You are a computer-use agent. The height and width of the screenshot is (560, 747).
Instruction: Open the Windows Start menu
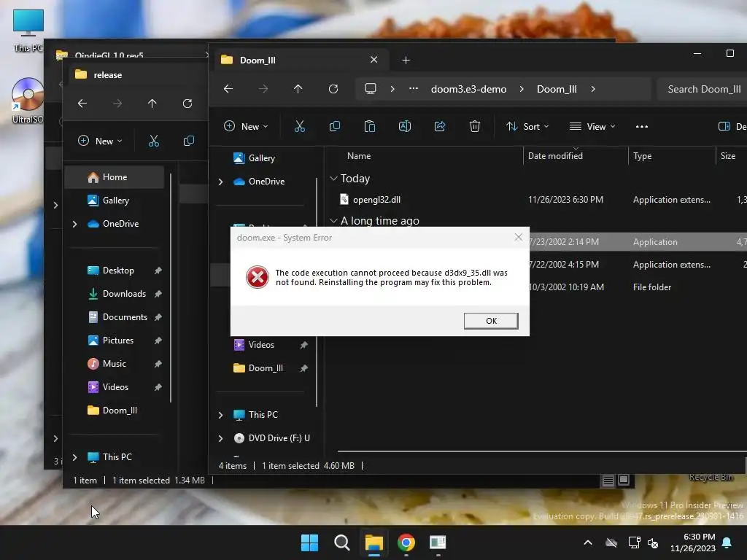309,542
